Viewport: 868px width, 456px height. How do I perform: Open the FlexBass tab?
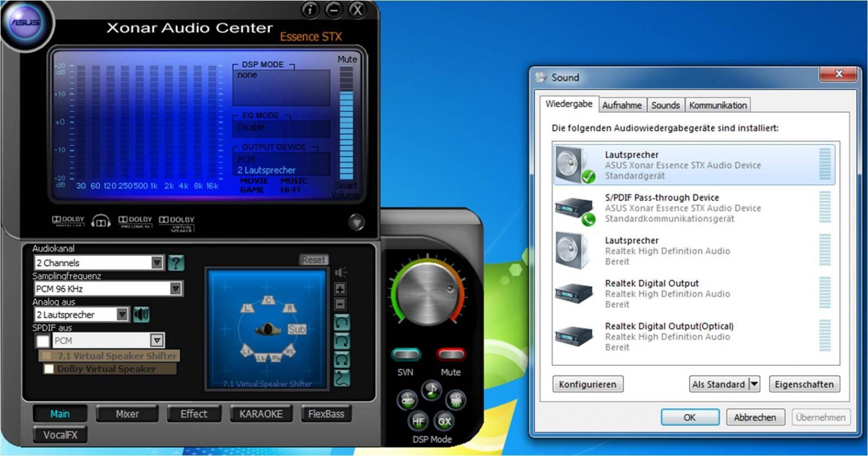click(326, 414)
